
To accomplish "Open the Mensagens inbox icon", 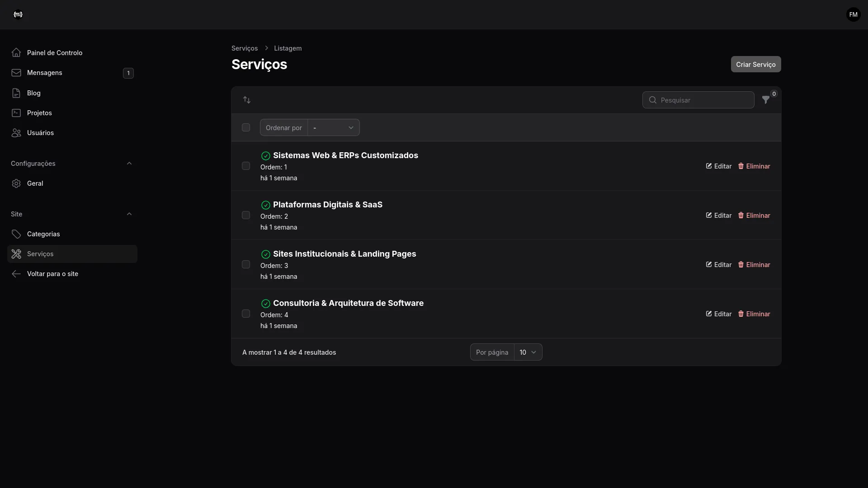I will click(x=16, y=73).
